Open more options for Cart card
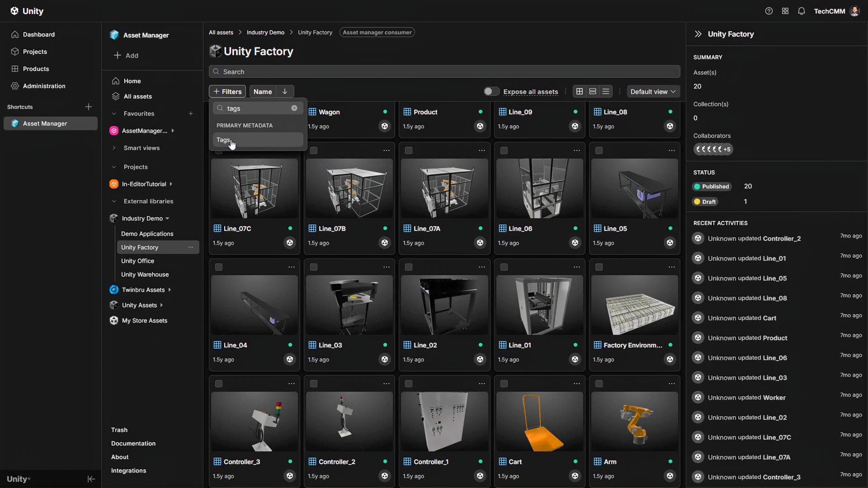The width and height of the screenshot is (868, 488). click(577, 384)
